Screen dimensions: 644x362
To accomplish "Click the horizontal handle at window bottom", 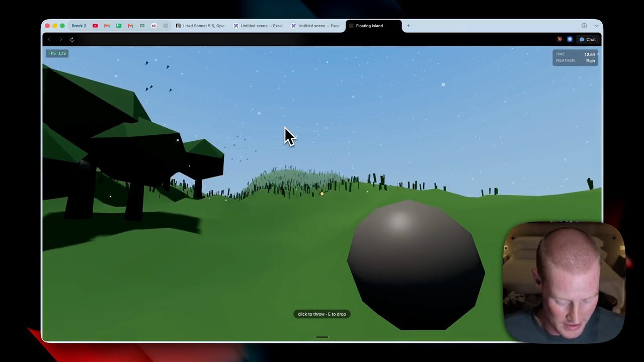I will (322, 337).
